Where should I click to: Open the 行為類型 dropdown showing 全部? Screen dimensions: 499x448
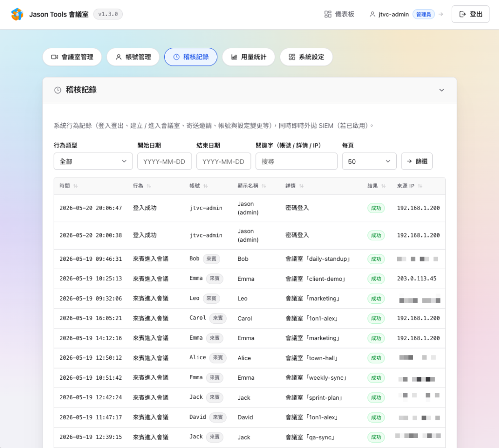[93, 161]
